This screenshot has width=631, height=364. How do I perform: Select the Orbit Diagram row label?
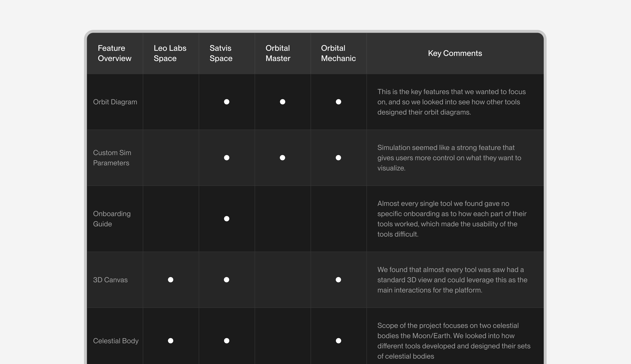[115, 102]
